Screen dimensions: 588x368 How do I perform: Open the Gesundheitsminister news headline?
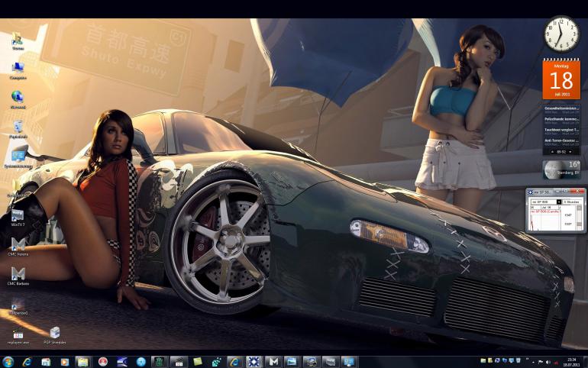click(x=561, y=109)
